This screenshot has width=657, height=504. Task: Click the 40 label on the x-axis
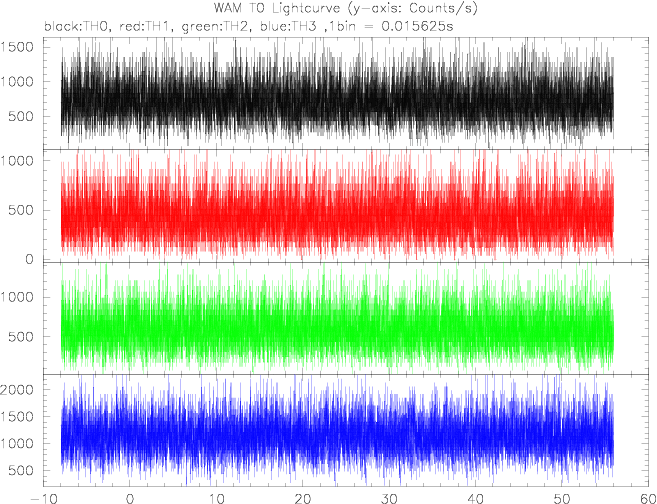(x=476, y=499)
